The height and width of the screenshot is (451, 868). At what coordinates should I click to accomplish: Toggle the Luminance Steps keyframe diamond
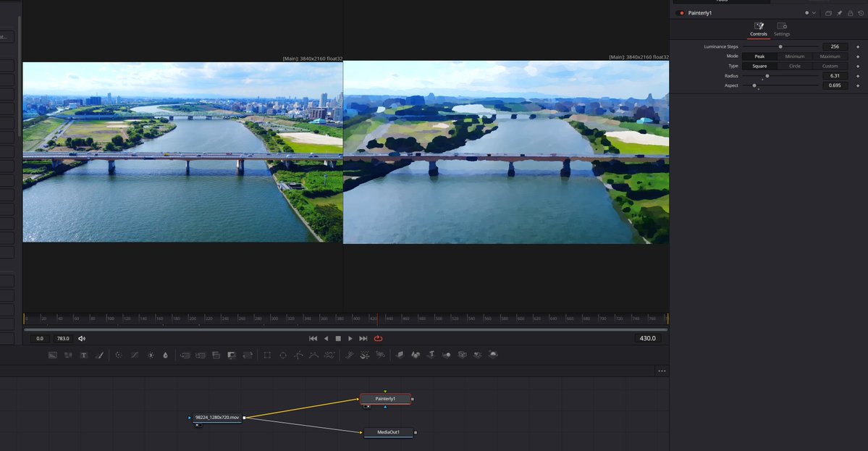pyautogui.click(x=858, y=47)
